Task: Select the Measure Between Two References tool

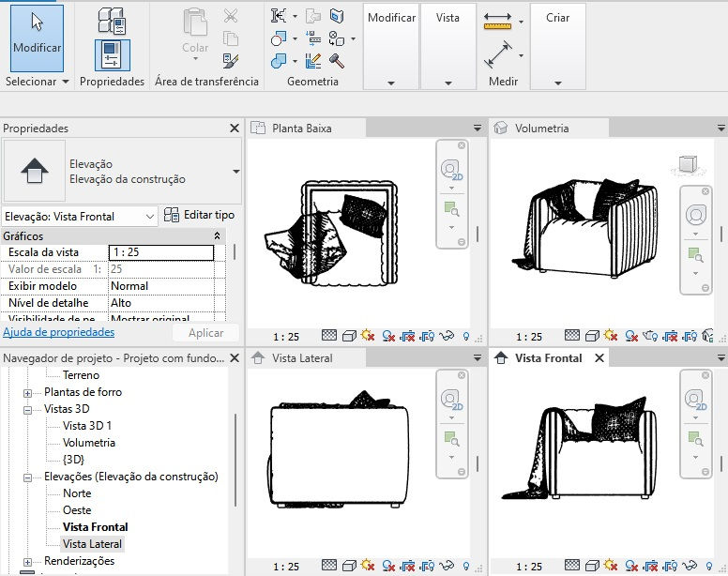Action: [x=497, y=22]
